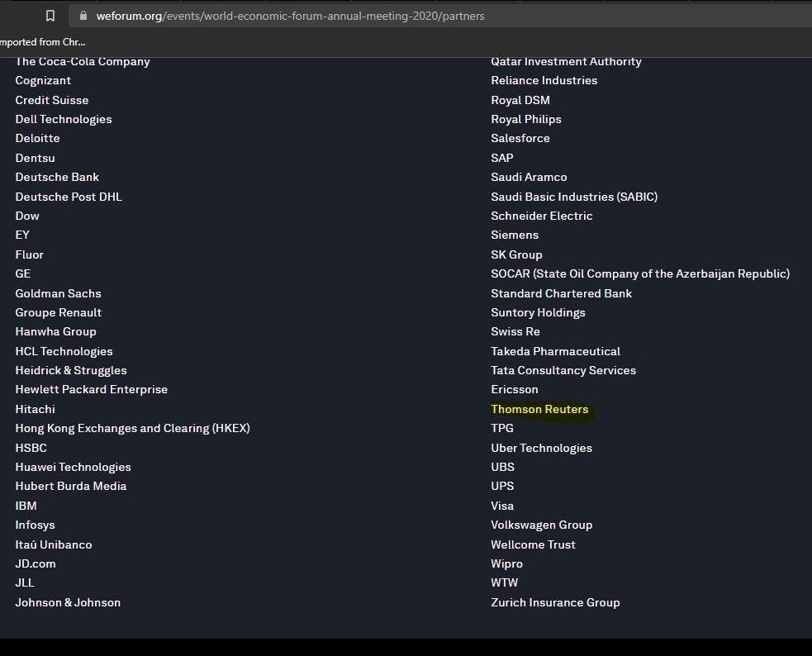Select Huawei Technologies entry
Image resolution: width=812 pixels, height=656 pixels.
pyautogui.click(x=73, y=467)
